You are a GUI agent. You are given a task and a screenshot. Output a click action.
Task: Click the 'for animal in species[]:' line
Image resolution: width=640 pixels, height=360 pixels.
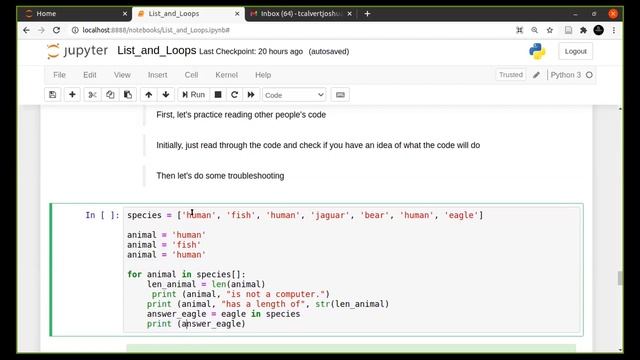click(186, 274)
